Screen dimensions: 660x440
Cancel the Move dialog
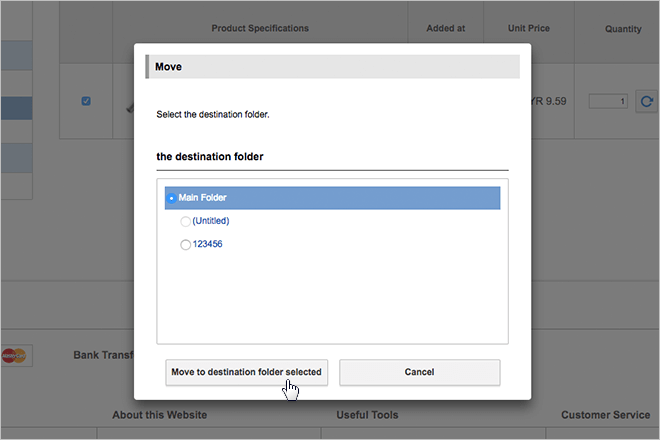point(419,372)
